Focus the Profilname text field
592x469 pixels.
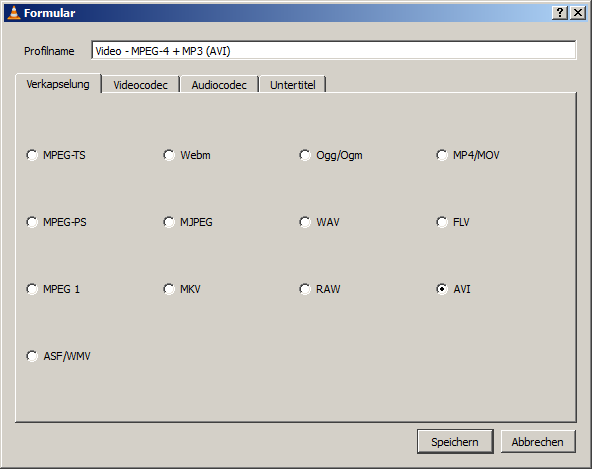(334, 51)
